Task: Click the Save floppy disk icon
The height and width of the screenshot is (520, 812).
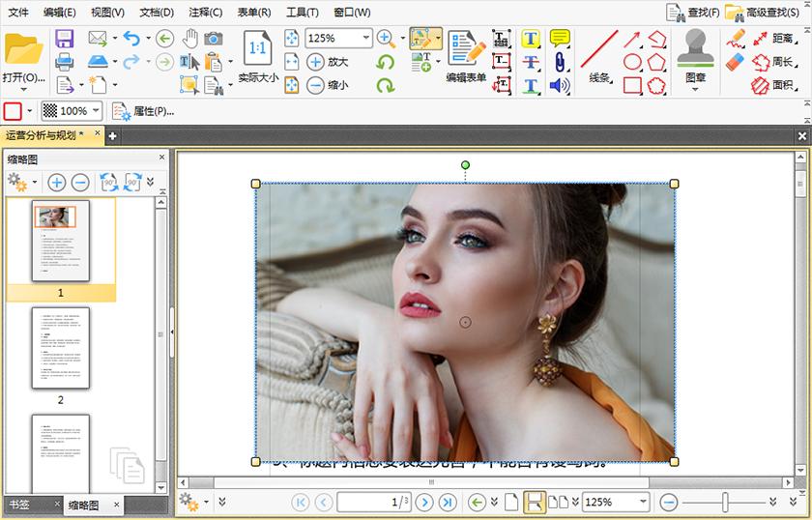Action: pyautogui.click(x=64, y=39)
